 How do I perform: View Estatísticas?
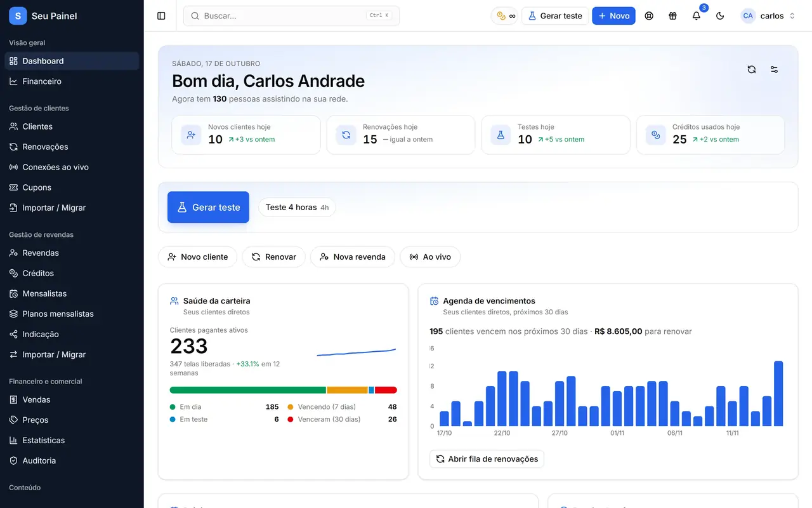pos(72,440)
